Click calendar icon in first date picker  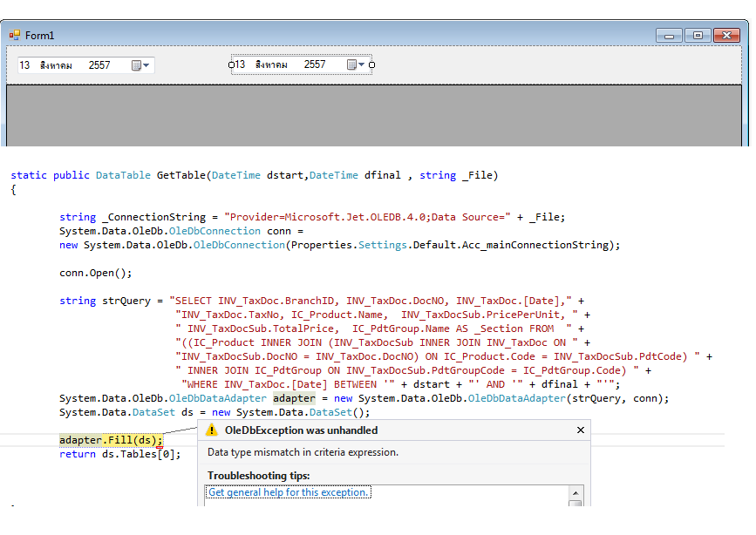pyautogui.click(x=136, y=65)
